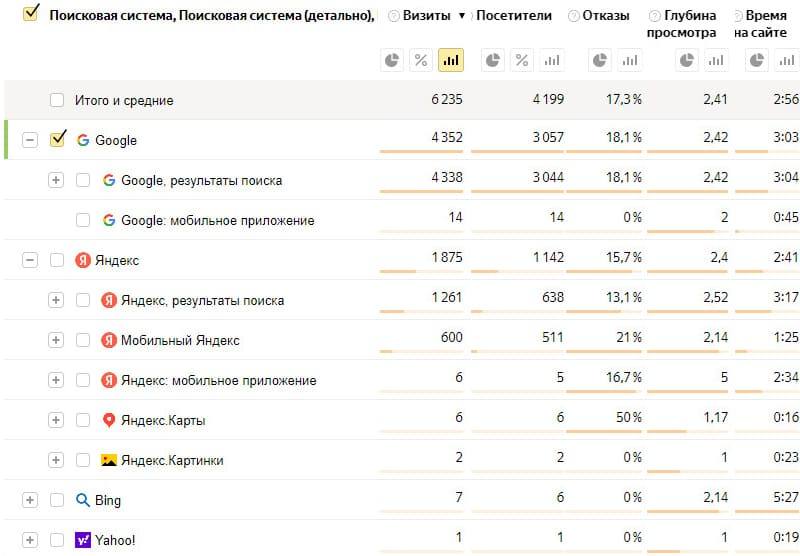Open Яндекс.Карты row label
Screen dimensions: 800x556
tap(163, 420)
